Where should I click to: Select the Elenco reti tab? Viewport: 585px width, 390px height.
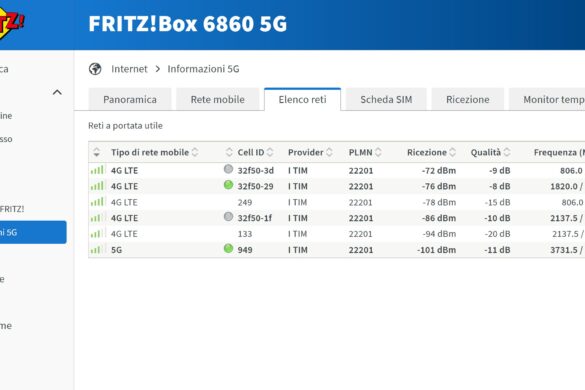pos(302,100)
